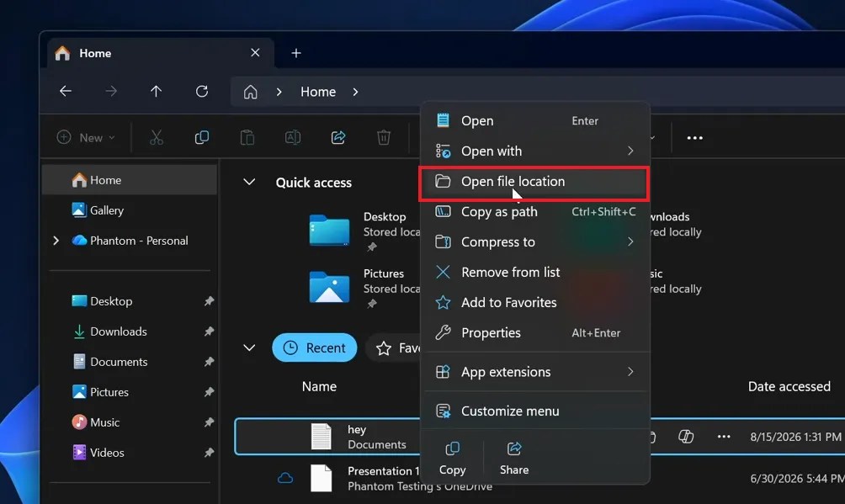Image resolution: width=845 pixels, height=504 pixels.
Task: Click chevron before Home in breadcrumb
Action: click(x=279, y=92)
